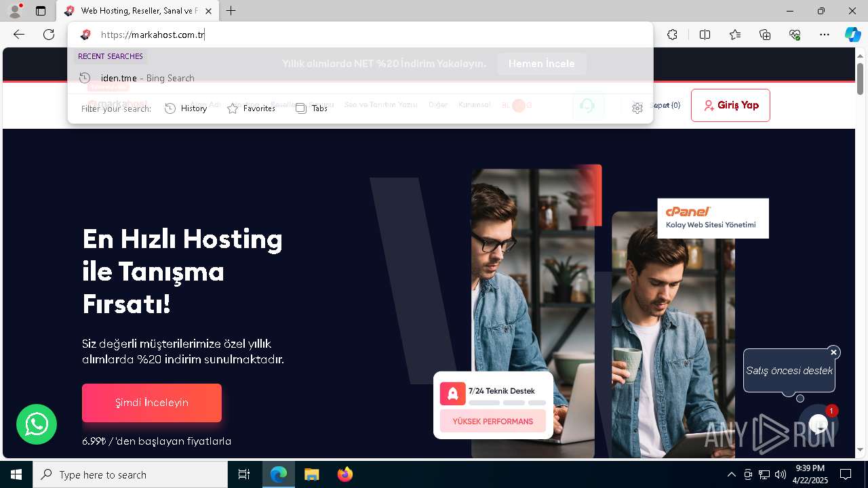Open Settings and more menu
This screenshot has height=488, width=868.
(825, 35)
